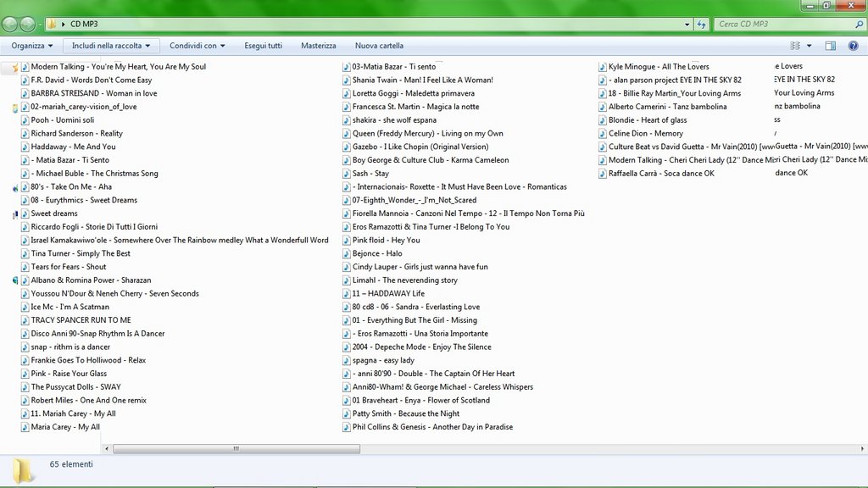Open the Organizza dropdown menu

point(32,46)
